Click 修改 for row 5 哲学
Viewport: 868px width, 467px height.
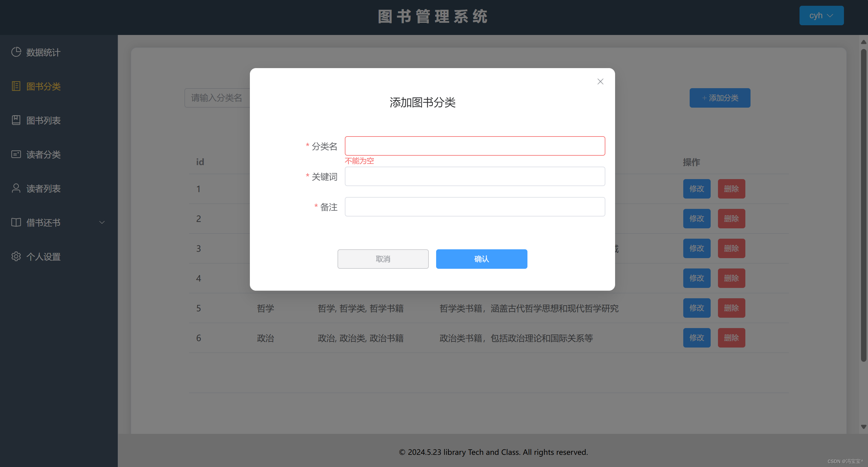(x=696, y=308)
